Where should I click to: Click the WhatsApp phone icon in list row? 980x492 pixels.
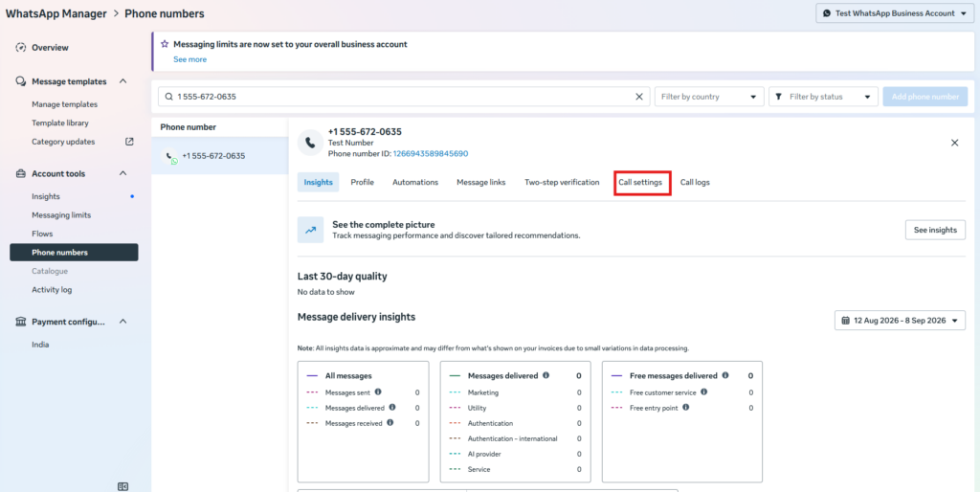(170, 156)
